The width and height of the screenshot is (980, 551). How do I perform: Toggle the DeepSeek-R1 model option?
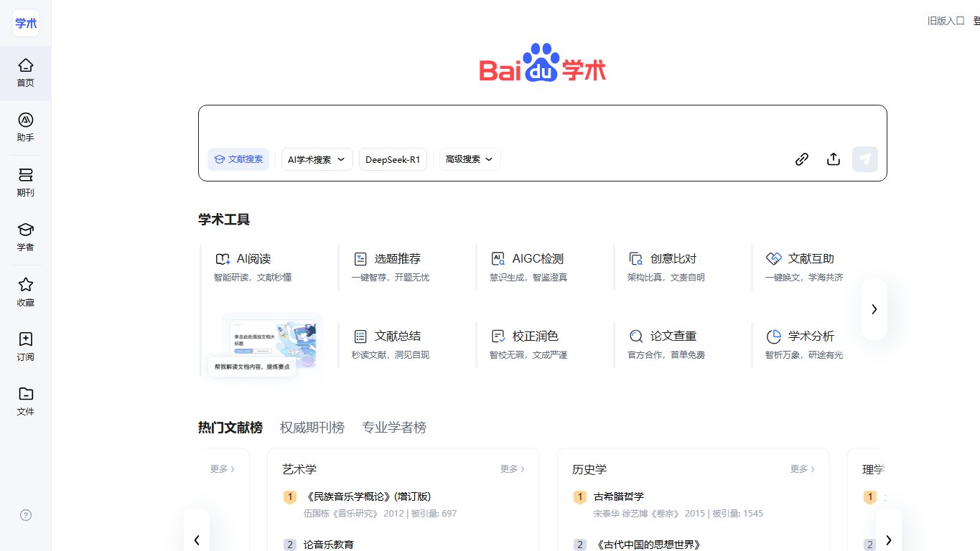point(393,159)
